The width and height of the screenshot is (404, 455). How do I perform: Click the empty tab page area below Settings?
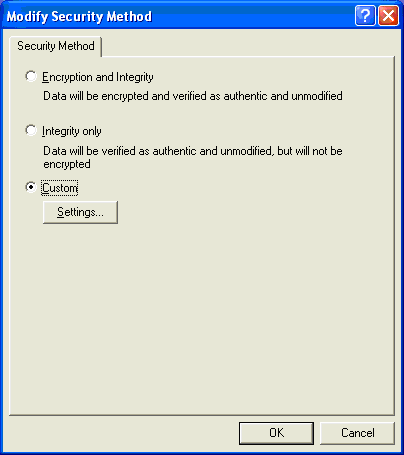202,317
